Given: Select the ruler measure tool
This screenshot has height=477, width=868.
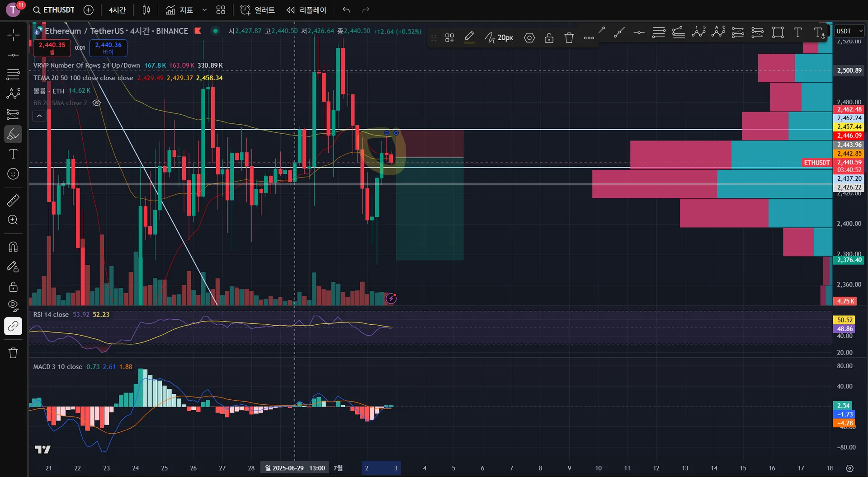Looking at the screenshot, I should pyautogui.click(x=13, y=200).
